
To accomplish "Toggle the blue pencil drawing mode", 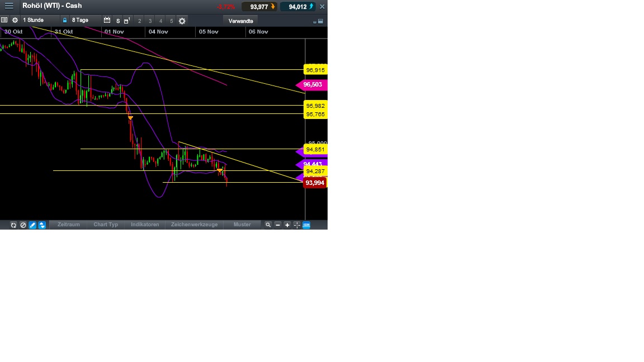I will pos(32,225).
